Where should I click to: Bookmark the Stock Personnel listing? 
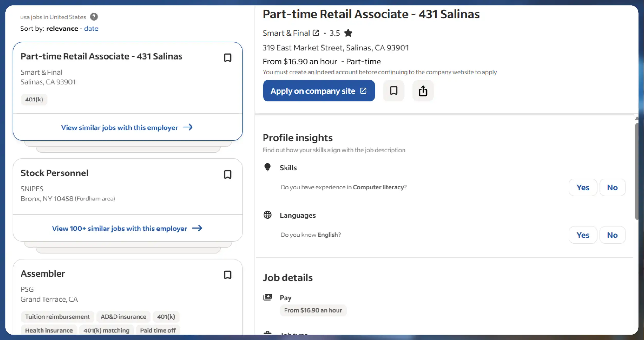point(228,174)
